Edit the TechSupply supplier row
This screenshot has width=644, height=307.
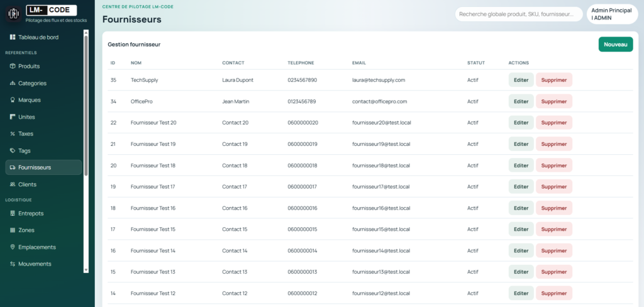point(521,81)
